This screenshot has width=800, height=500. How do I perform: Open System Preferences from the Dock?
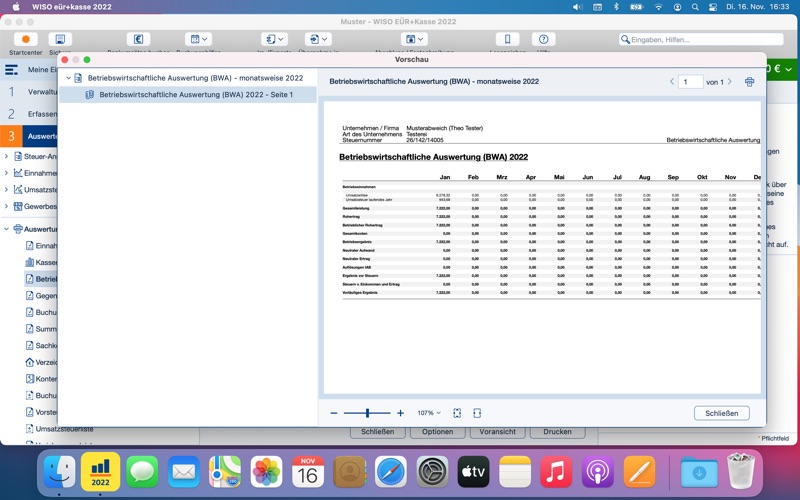tap(432, 472)
